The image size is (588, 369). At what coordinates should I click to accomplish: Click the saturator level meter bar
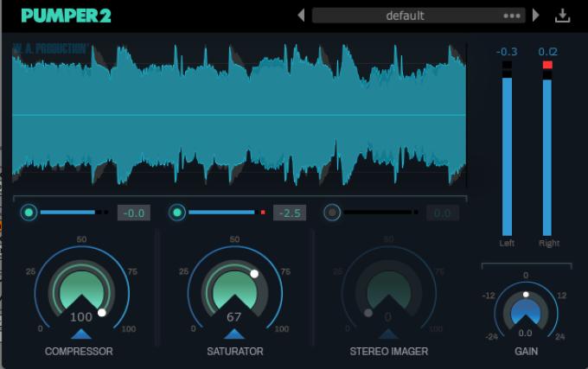click(227, 213)
